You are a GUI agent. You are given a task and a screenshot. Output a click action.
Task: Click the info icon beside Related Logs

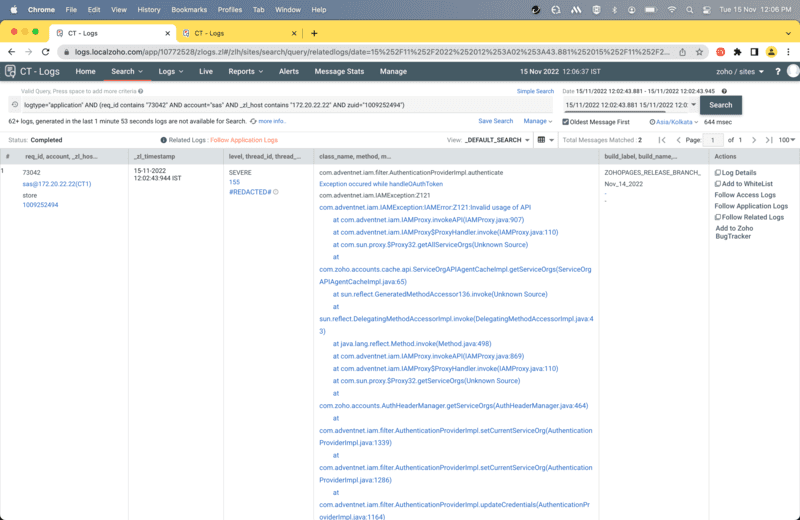pyautogui.click(x=163, y=140)
